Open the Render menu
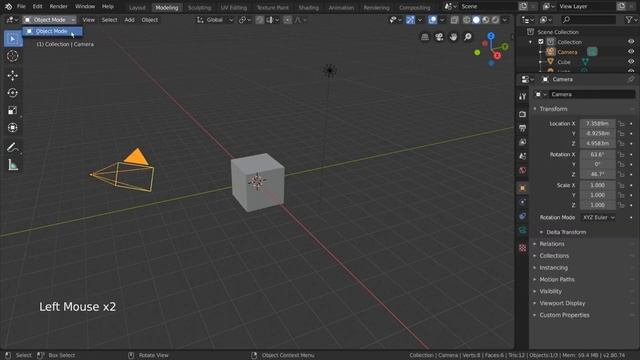The image size is (640, 360). click(x=58, y=7)
